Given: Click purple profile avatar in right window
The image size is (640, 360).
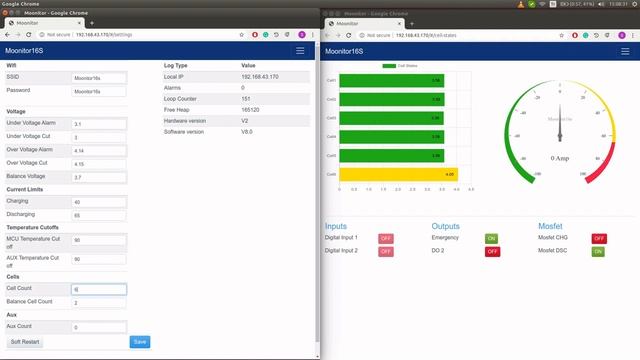Looking at the screenshot, I should pos(622,36).
